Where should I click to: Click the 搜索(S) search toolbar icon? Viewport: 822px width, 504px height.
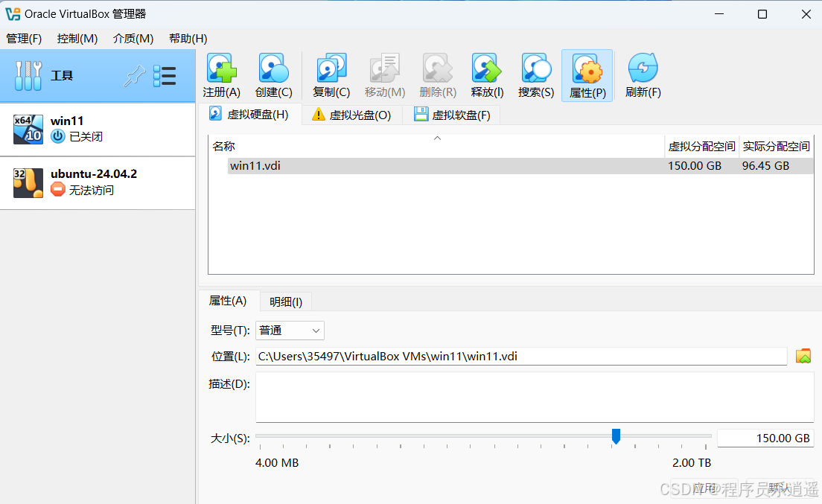click(x=536, y=68)
